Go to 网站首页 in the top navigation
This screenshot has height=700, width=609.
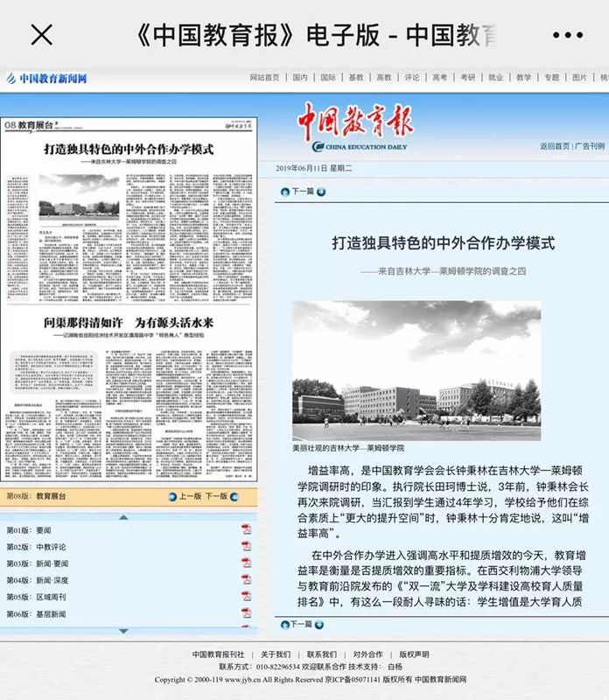[x=264, y=77]
